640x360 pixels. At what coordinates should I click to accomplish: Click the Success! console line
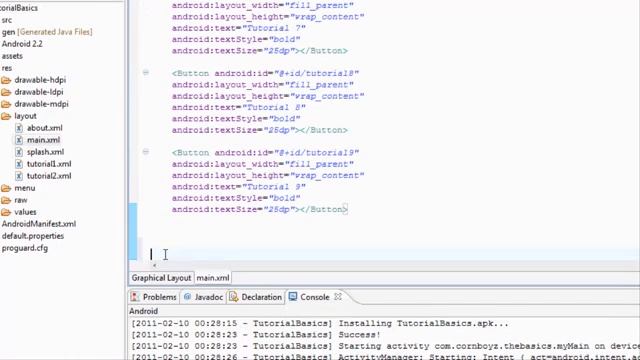point(256,335)
